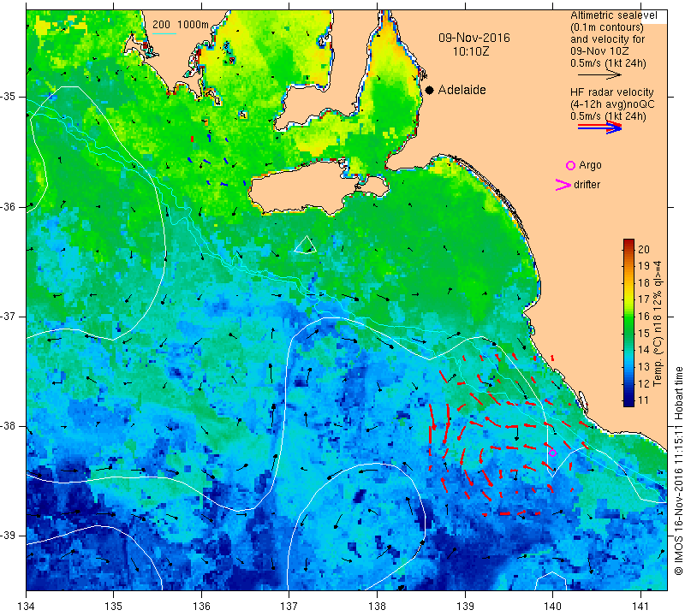The image size is (685, 616).
Task: Click the 10:10Z time label
Action: tap(471, 51)
